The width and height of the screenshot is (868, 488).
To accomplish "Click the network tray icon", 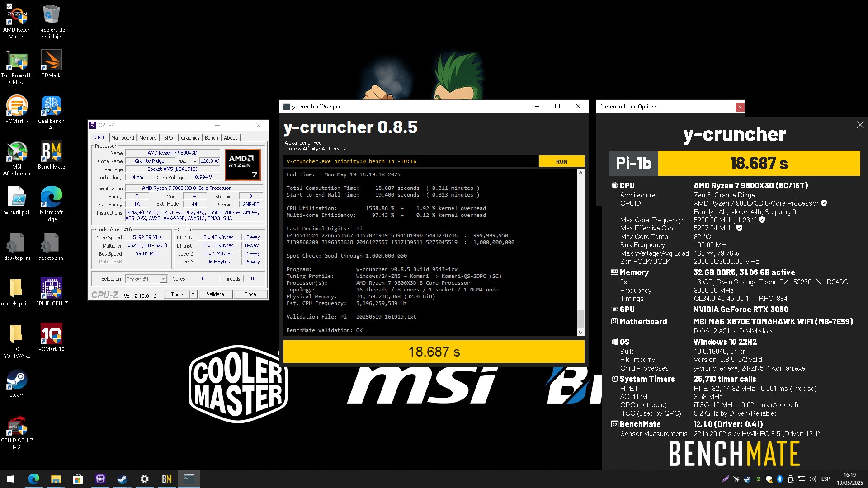I will pyautogui.click(x=802, y=479).
